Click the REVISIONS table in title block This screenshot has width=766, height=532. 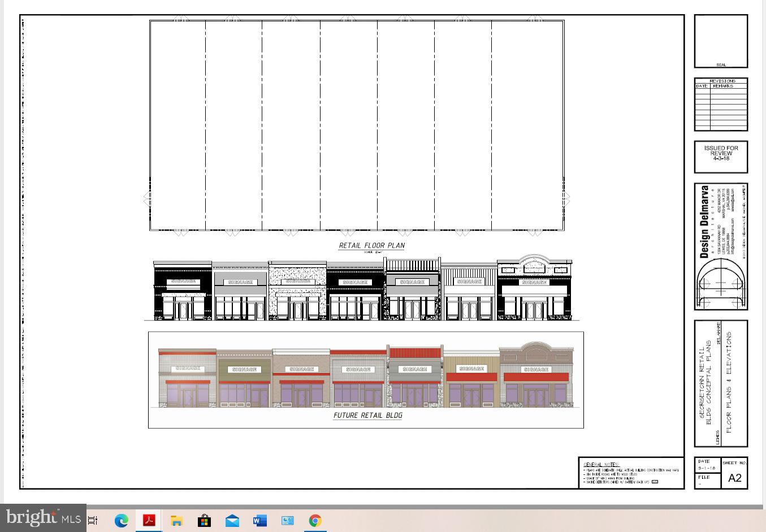721,105
